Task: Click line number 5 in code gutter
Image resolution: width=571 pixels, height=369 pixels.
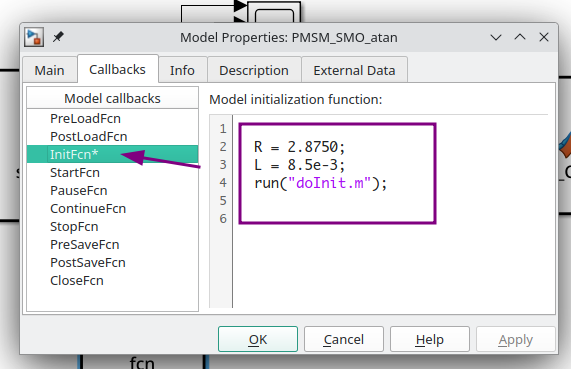Action: (x=223, y=201)
